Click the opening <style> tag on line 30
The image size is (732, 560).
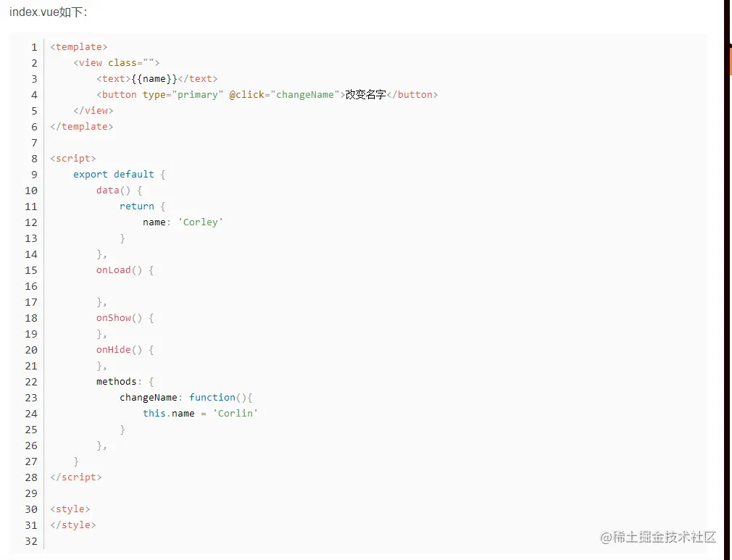[x=70, y=509]
